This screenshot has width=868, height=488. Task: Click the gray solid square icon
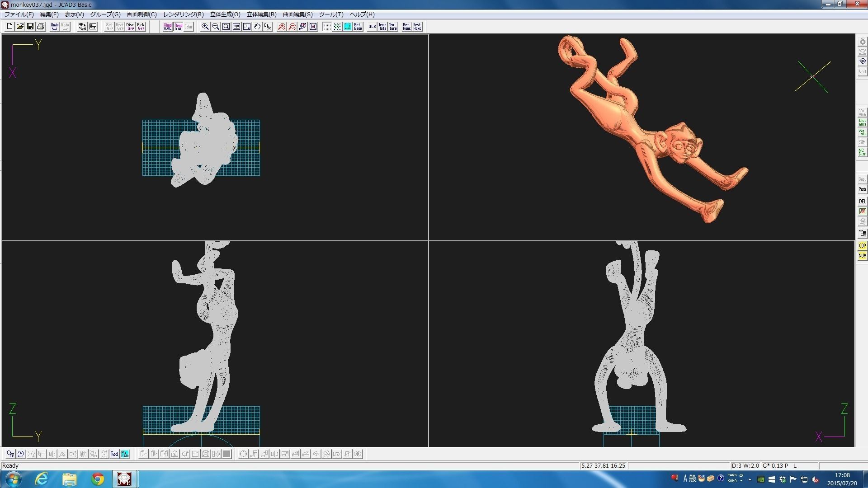pos(226,454)
